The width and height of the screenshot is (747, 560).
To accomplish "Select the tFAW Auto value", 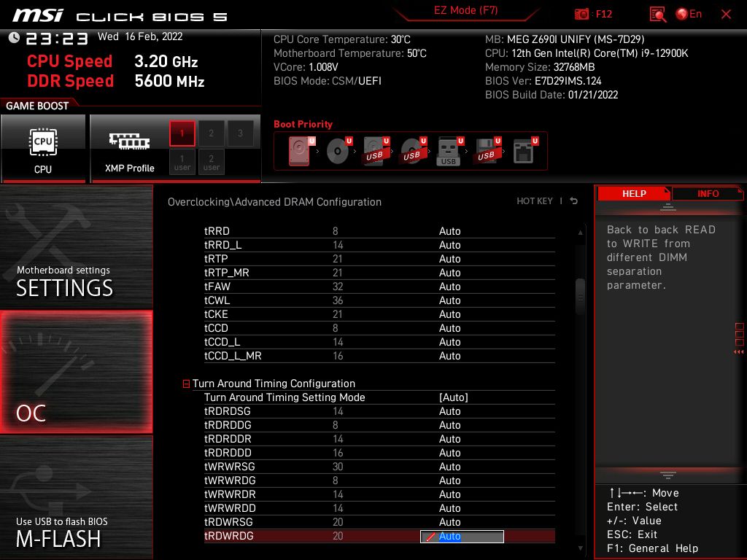I will tap(449, 287).
